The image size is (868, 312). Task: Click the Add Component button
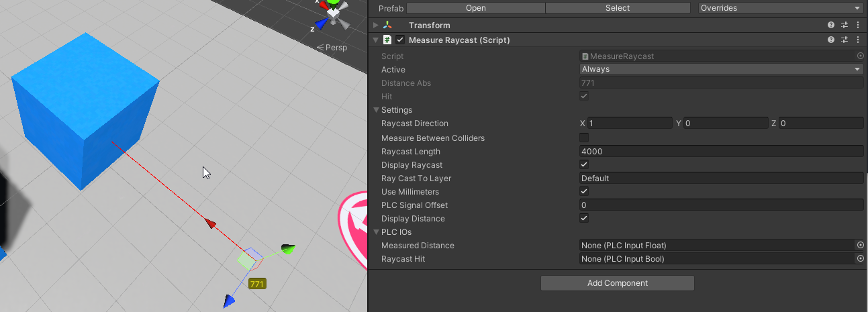617,283
